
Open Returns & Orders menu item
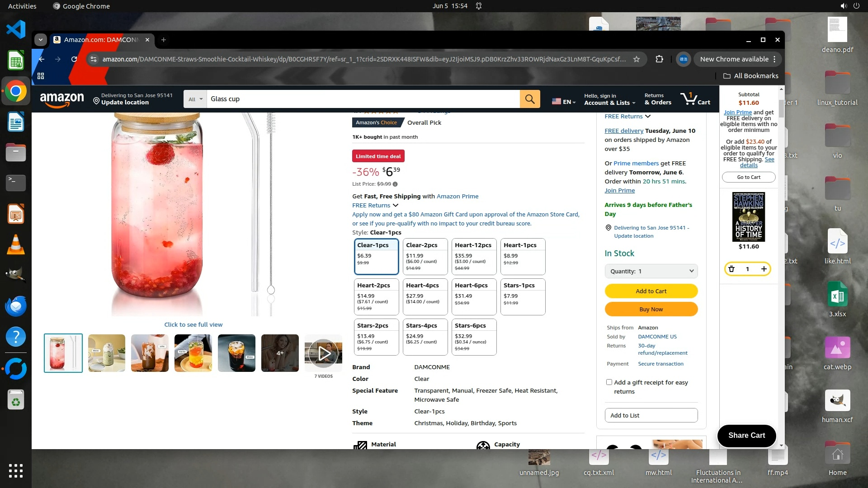tap(657, 99)
